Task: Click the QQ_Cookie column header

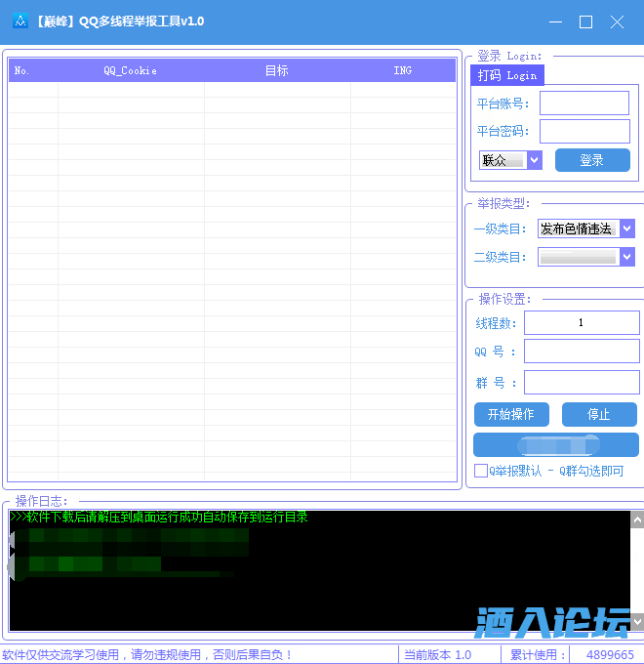Action: (130, 70)
